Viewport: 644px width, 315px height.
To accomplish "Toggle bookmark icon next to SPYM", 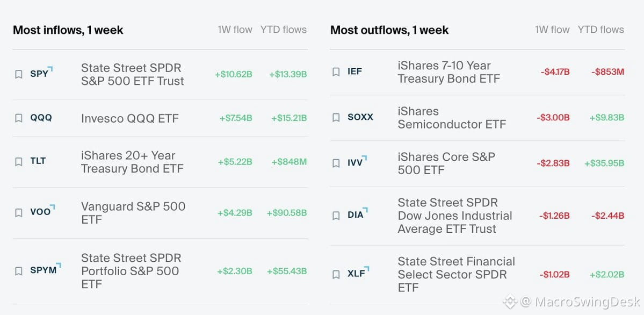I will pos(18,271).
